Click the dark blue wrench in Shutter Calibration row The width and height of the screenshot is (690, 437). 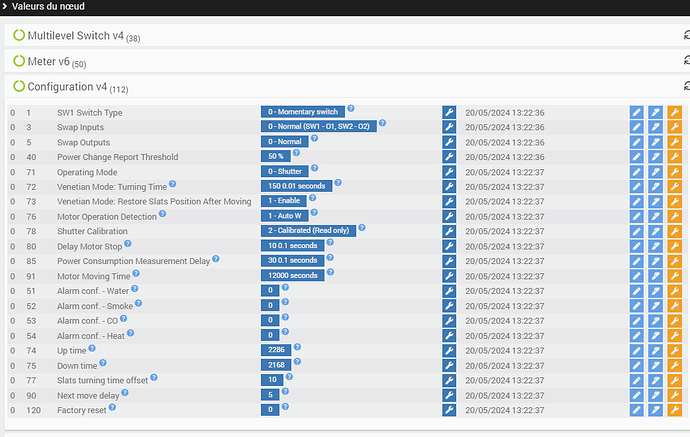click(449, 231)
